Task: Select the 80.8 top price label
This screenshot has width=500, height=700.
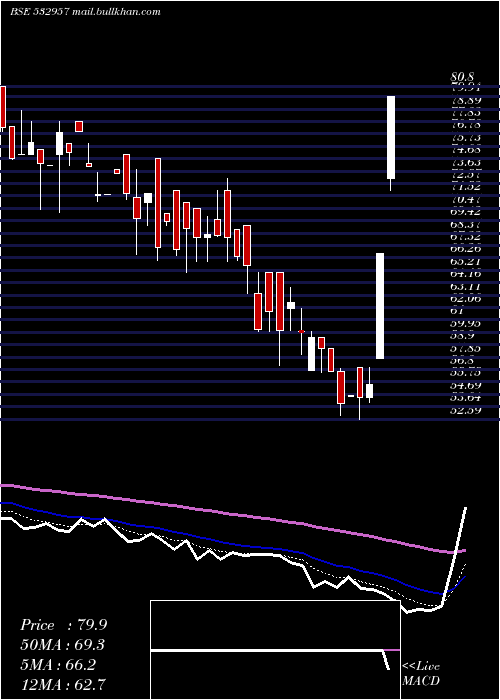Action: pyautogui.click(x=462, y=79)
